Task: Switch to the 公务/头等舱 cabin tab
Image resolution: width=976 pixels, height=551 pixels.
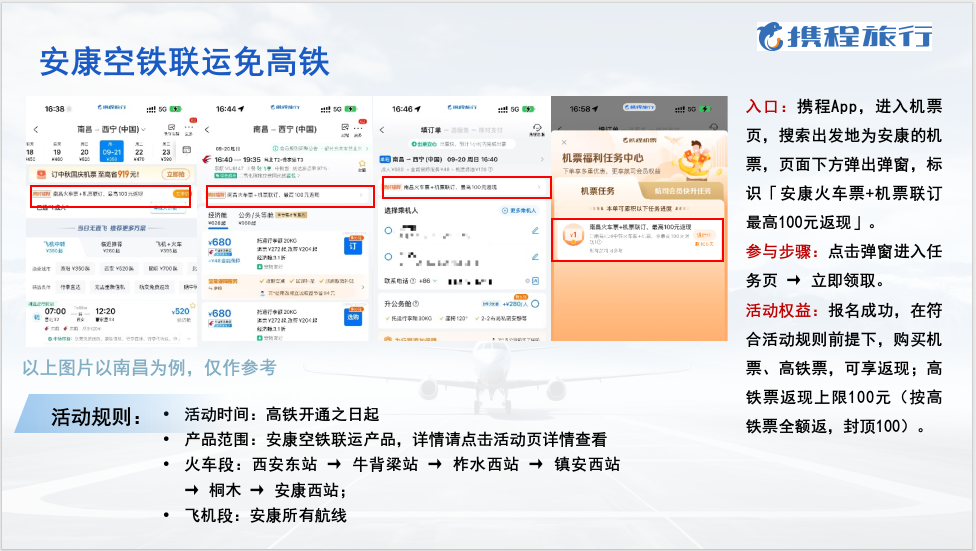Action: (255, 218)
